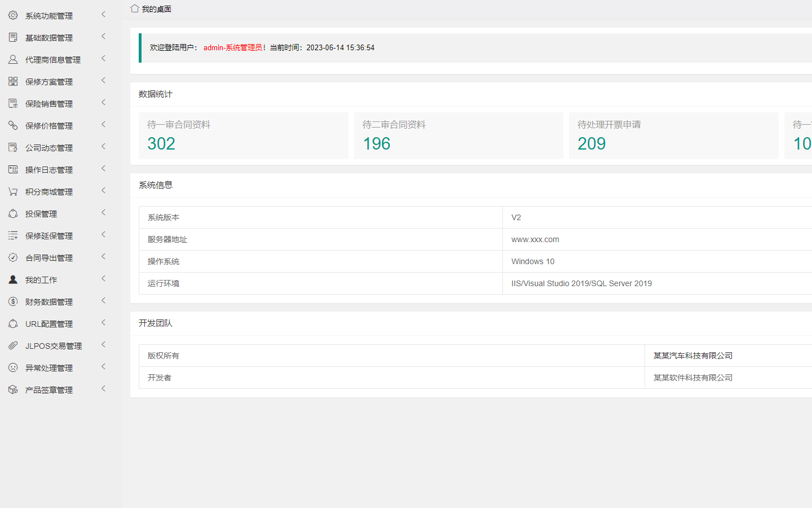Switch to the 我的桌面 tab

pos(156,9)
